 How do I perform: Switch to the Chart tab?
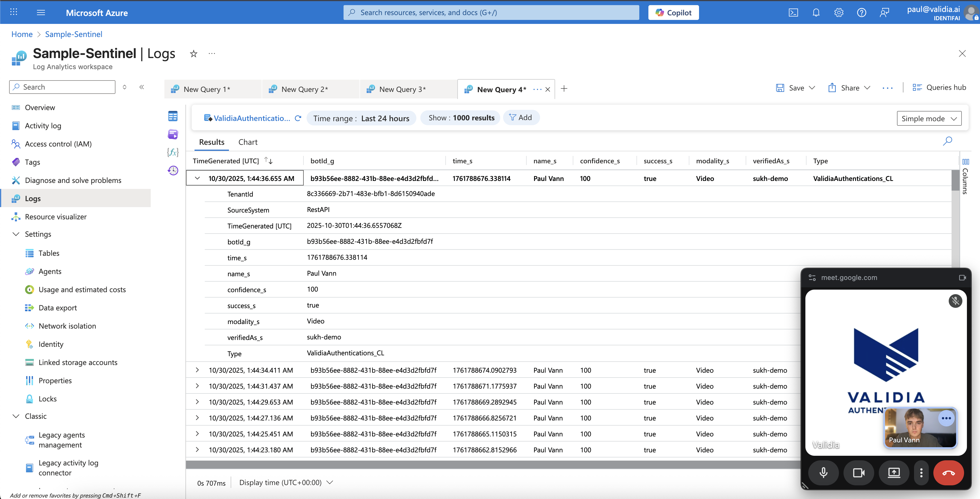pos(248,142)
